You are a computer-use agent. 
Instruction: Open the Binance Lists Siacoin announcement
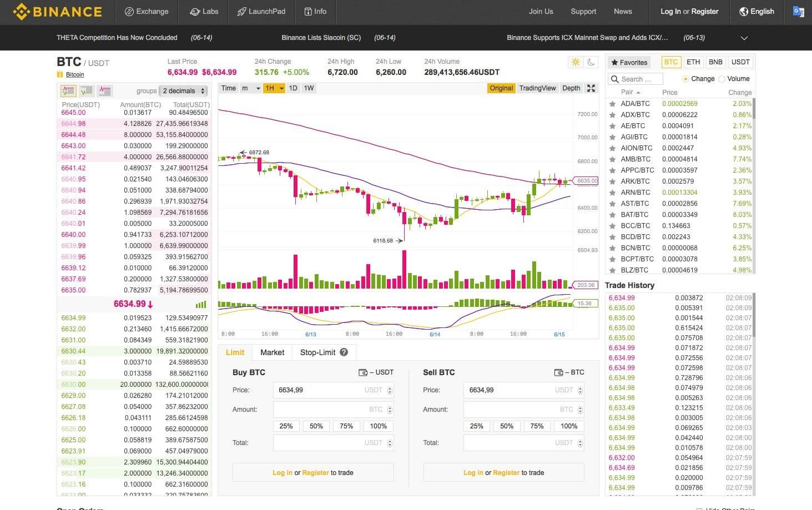321,38
